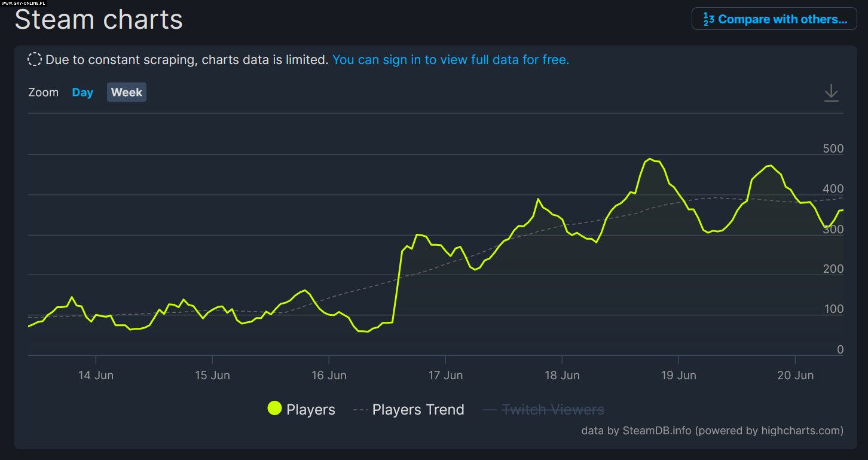868x460 pixels.
Task: Click the peak near 500 players
Action: (x=650, y=159)
